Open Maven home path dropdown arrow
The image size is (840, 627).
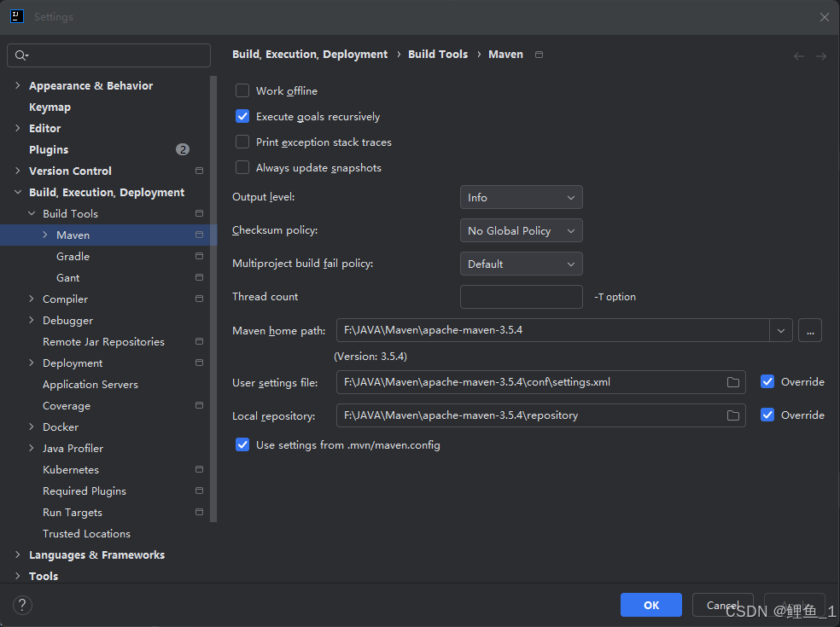click(780, 330)
